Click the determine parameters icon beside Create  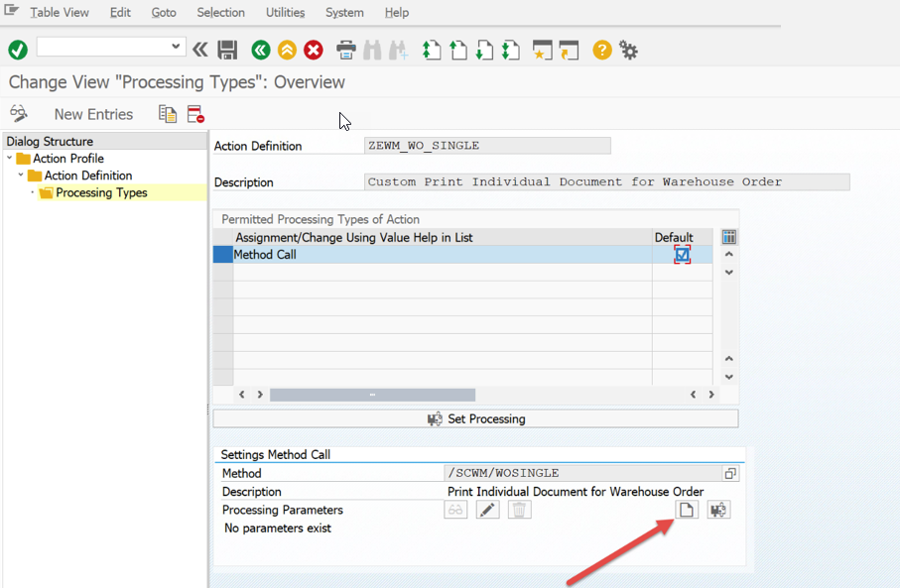coord(718,510)
